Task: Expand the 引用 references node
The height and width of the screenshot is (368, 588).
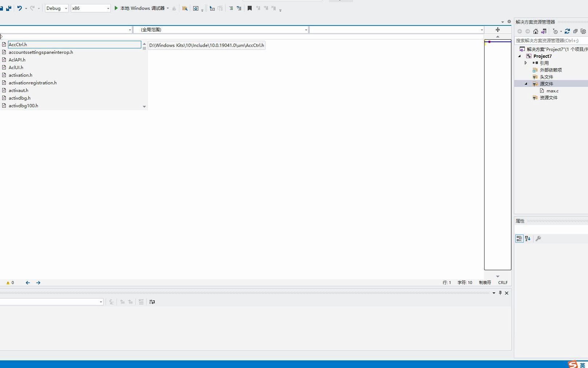Action: click(x=526, y=63)
